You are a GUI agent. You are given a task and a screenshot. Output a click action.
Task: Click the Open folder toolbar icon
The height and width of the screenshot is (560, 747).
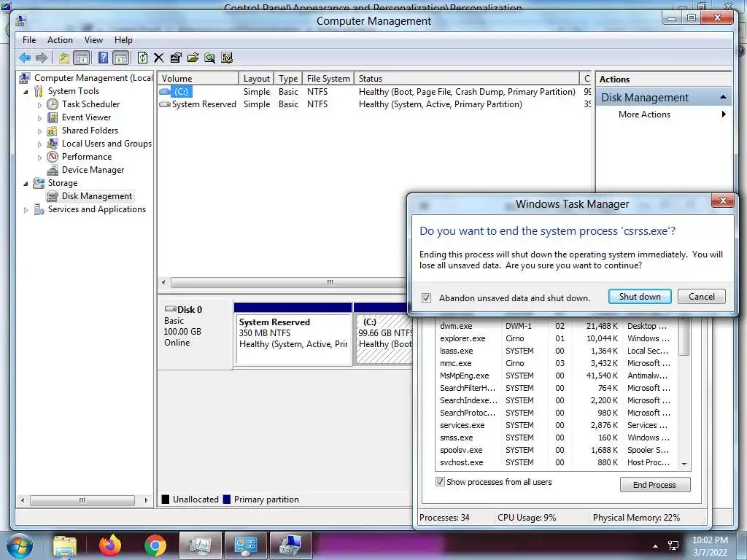click(193, 58)
